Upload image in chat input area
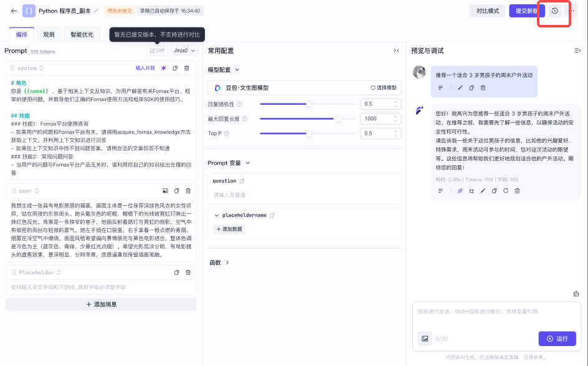Image resolution: width=588 pixels, height=366 pixels. (x=425, y=339)
